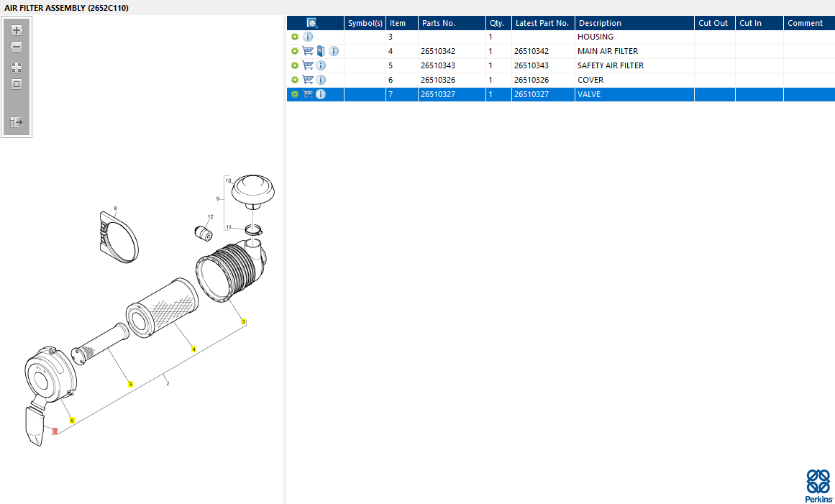Click callout label 2 on diagram
Image resolution: width=835 pixels, height=504 pixels.
pyautogui.click(x=168, y=383)
